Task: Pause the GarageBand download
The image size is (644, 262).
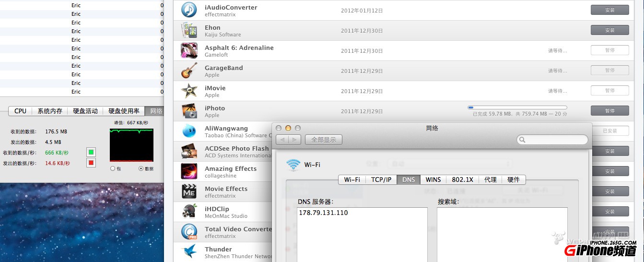Action: click(609, 71)
